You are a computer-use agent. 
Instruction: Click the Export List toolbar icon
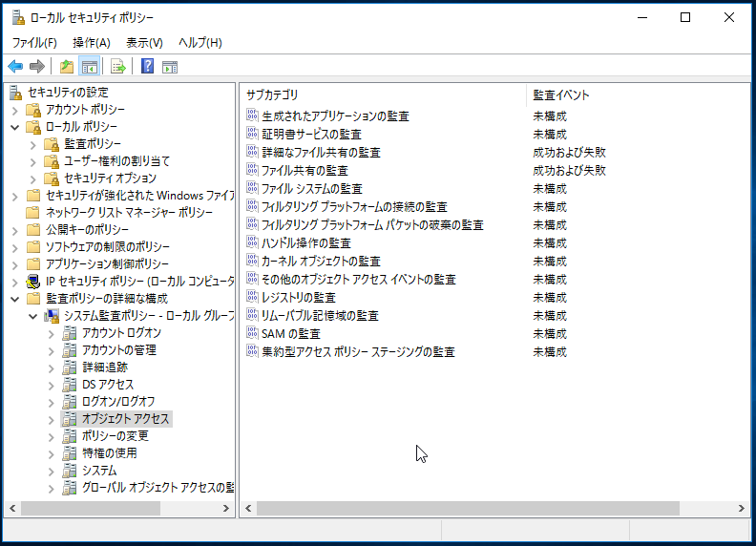(x=118, y=66)
